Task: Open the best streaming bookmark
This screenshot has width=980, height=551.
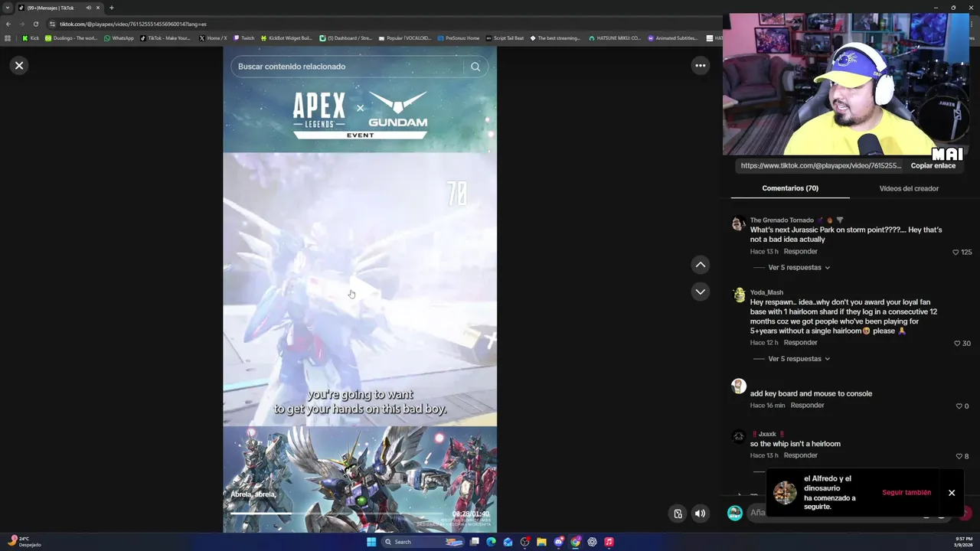Action: point(555,37)
